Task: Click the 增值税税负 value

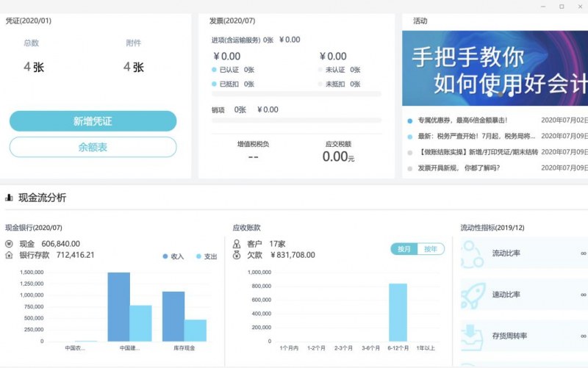Action: click(254, 157)
